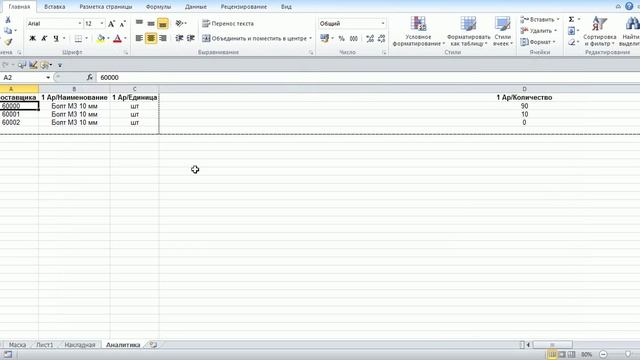Switch to the Маска sheet tab
This screenshot has width=640, height=360.
[17, 345]
